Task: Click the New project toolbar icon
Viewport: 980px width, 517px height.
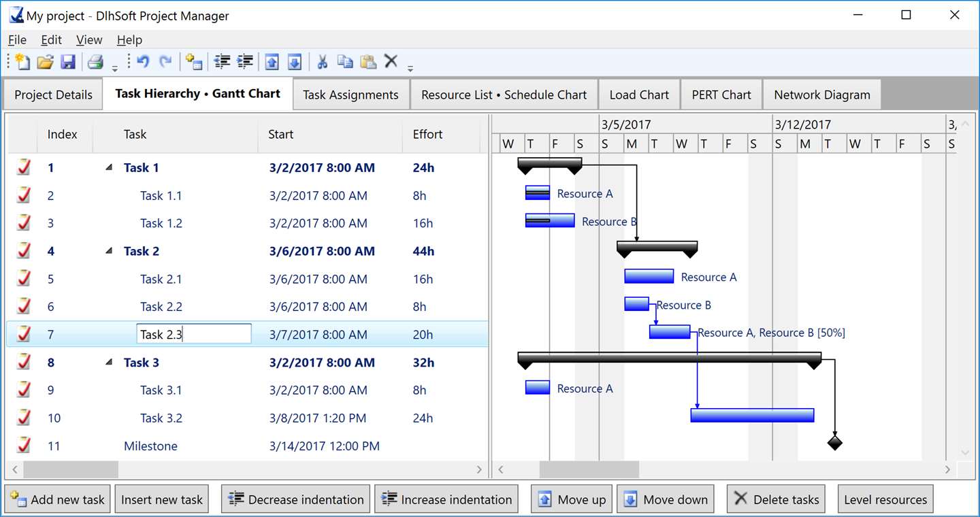Action: point(22,62)
